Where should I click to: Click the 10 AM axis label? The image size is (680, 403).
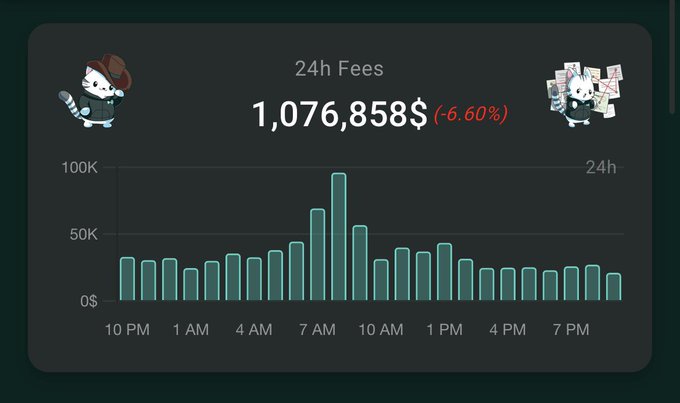click(x=381, y=330)
